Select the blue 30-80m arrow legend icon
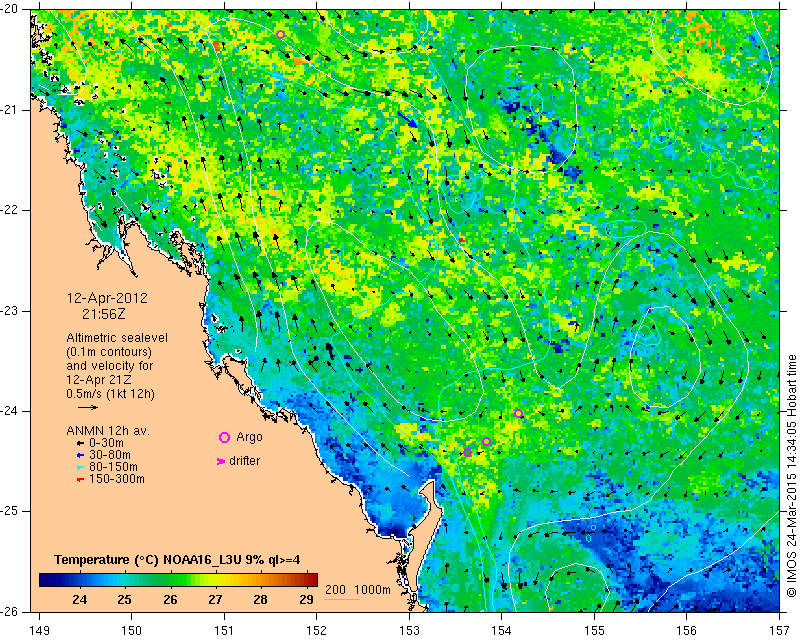Viewport: 800px width, 640px height. tap(80, 455)
